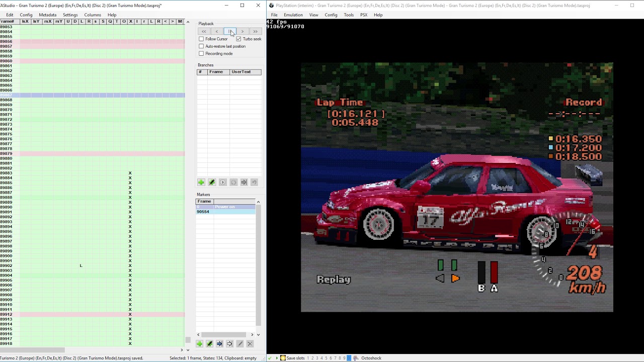
Task: Open TAStudio Help menu
Action: pyautogui.click(x=112, y=15)
